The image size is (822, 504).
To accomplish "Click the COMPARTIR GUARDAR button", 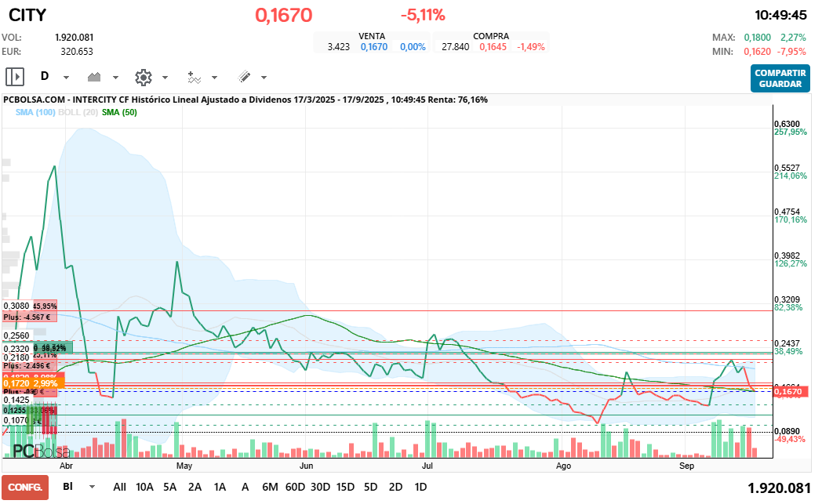I will pos(780,78).
